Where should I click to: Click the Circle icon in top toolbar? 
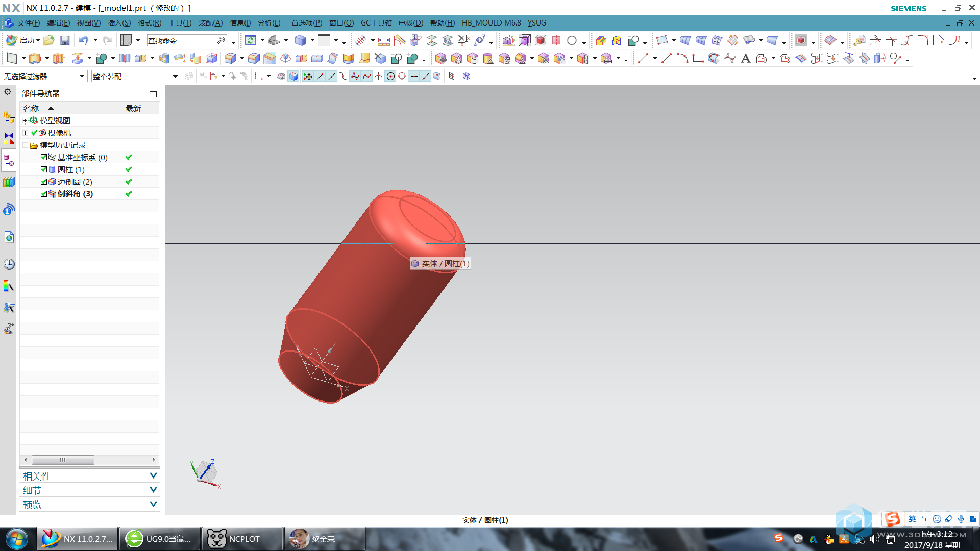[572, 41]
